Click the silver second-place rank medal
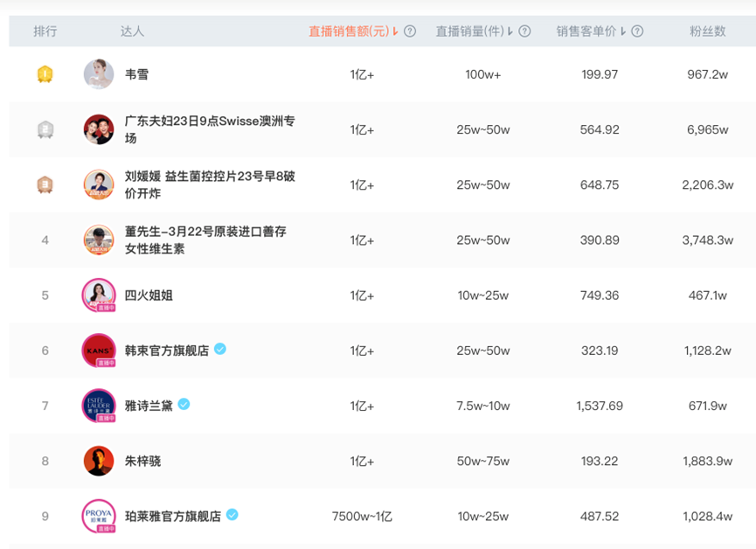Screen dimensions: 756x549 pyautogui.click(x=45, y=130)
